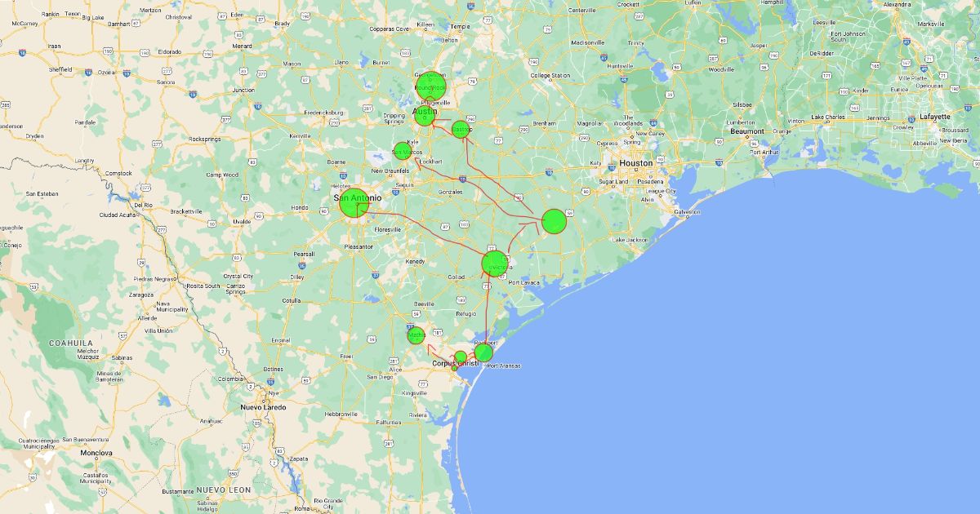Select the Galveston label
Screen dimensions: 980x514
coord(687,212)
